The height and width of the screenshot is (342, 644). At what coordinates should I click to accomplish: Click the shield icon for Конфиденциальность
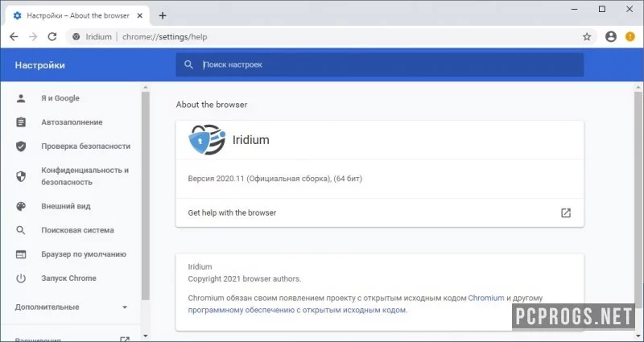(x=21, y=176)
